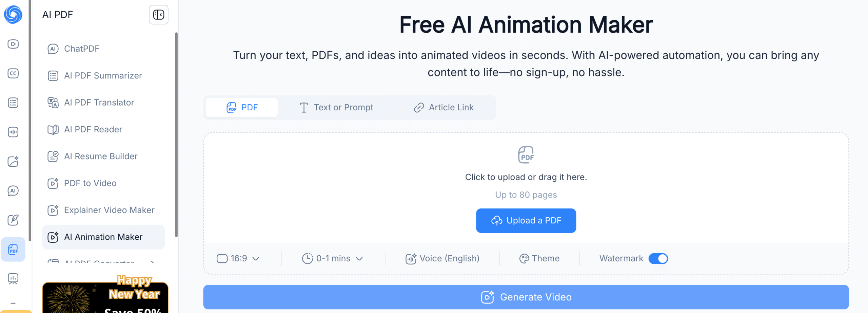Switch to the Article Link tab
This screenshot has width=868, height=313.
click(x=444, y=108)
